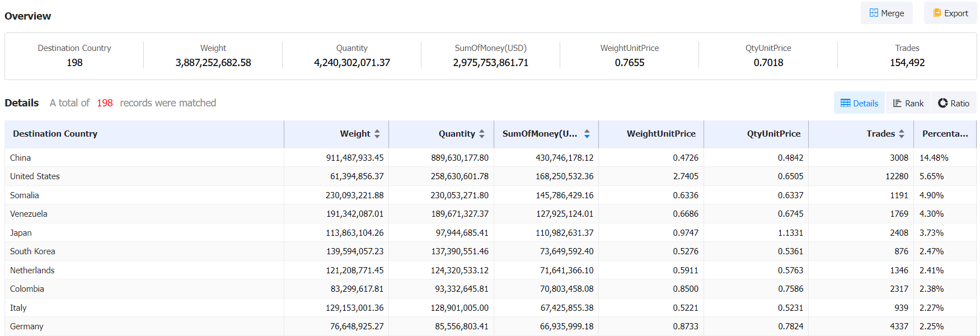Export the trade data
Viewport: 980px width, 336px height.
(x=950, y=13)
